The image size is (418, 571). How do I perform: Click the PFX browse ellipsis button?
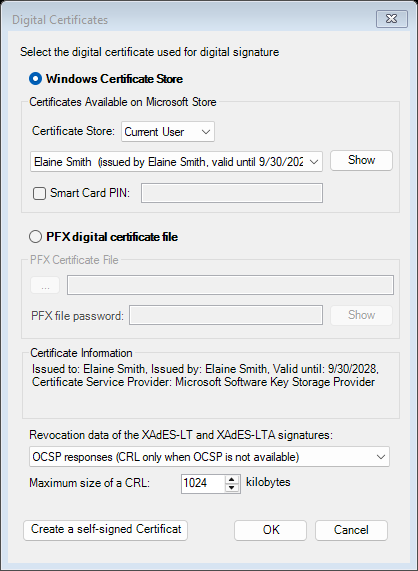[x=45, y=285]
